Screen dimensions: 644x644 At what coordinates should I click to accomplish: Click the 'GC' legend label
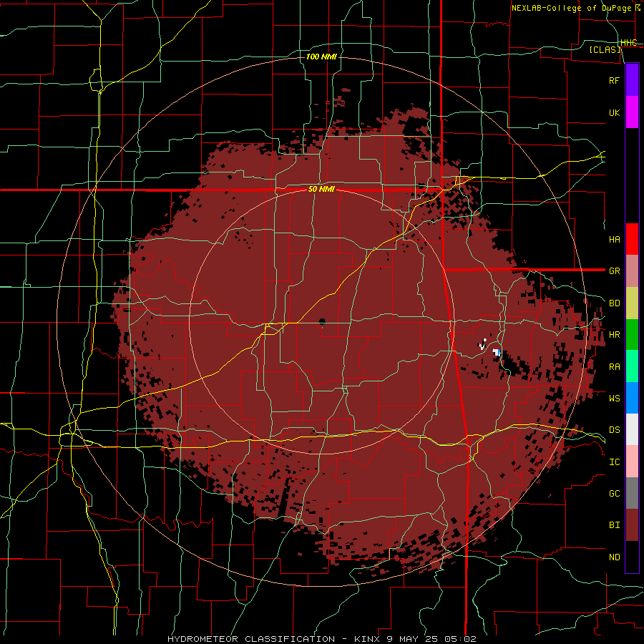[x=614, y=494]
